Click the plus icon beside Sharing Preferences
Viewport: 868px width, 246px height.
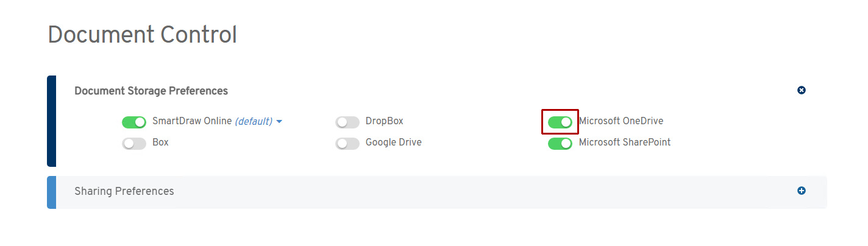[x=802, y=191]
